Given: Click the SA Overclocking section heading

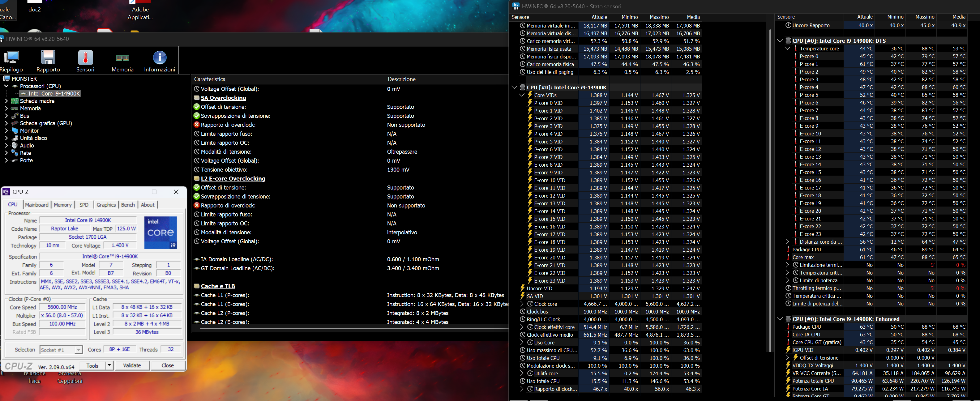Looking at the screenshot, I should (223, 98).
